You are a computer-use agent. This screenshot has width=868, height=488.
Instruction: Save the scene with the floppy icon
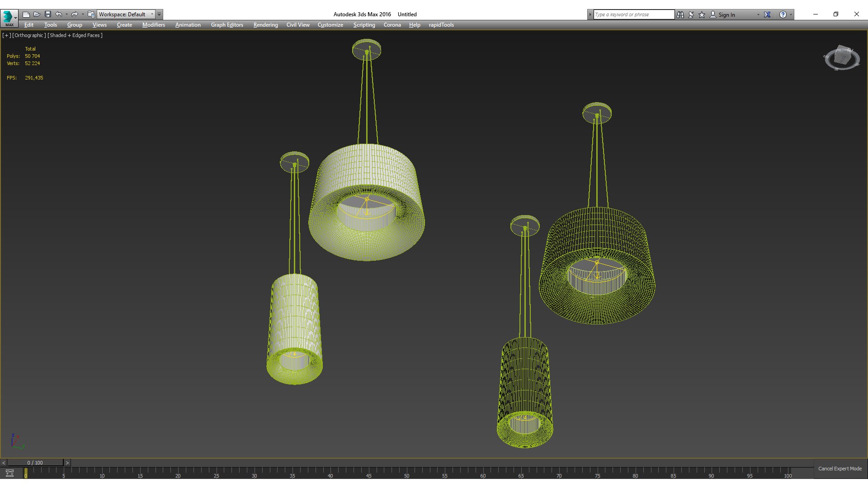click(x=48, y=14)
